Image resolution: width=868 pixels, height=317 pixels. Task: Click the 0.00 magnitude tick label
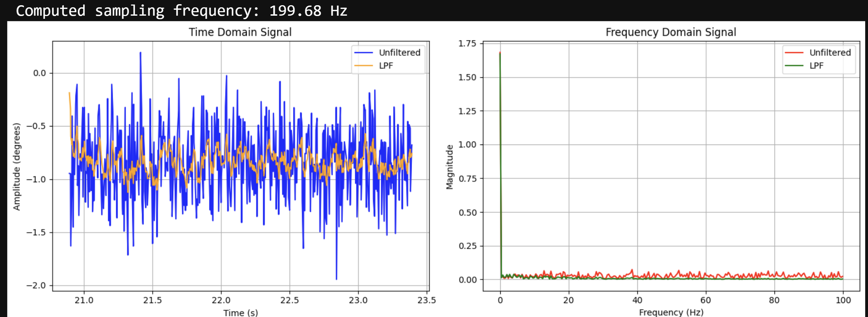click(467, 280)
